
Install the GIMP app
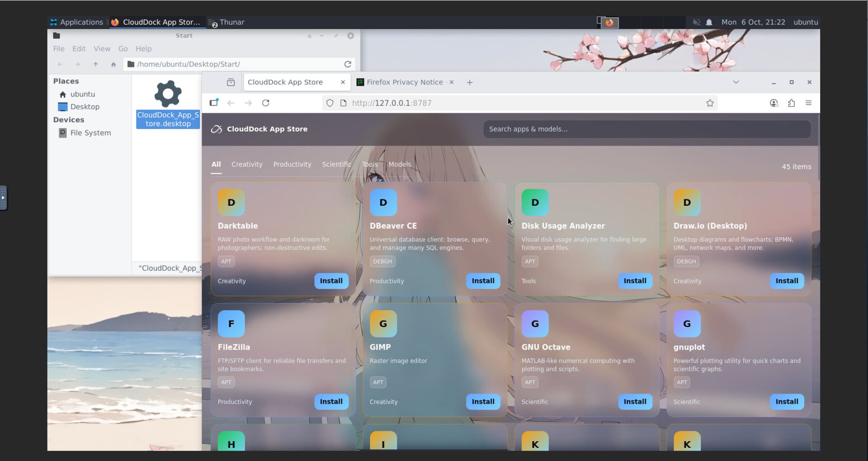(x=483, y=402)
